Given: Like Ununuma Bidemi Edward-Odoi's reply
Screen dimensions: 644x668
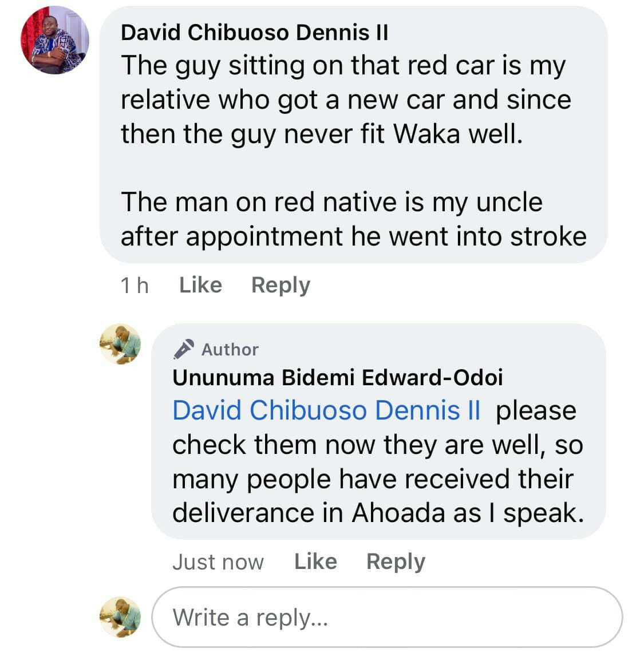Looking at the screenshot, I should pos(315,562).
